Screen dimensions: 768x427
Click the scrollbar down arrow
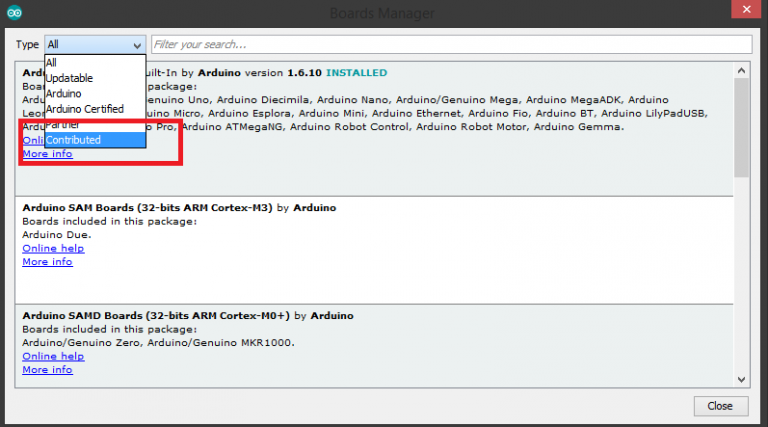pyautogui.click(x=741, y=378)
